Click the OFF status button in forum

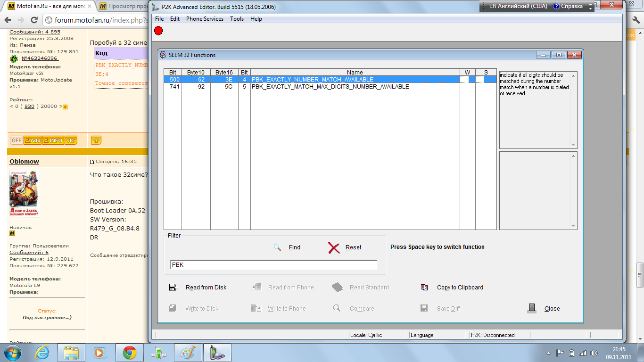coord(17,140)
